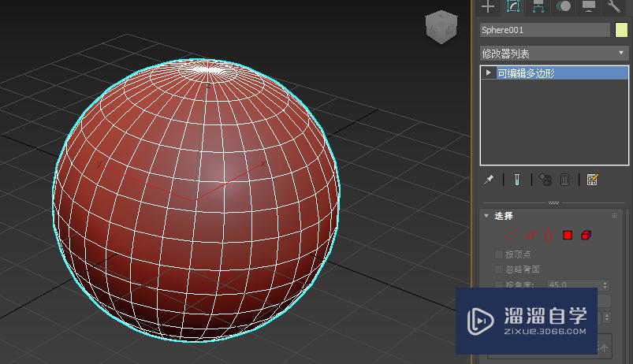
Task: Open the Display panel tab
Action: tap(589, 6)
